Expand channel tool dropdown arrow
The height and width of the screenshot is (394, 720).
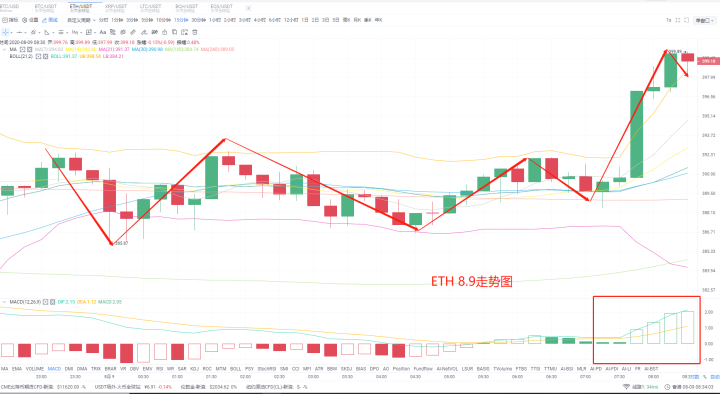pos(39,33)
